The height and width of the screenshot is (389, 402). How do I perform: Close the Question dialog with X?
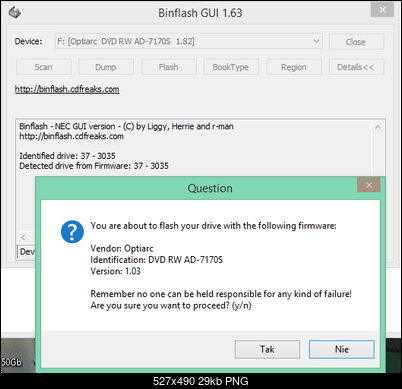point(369,185)
